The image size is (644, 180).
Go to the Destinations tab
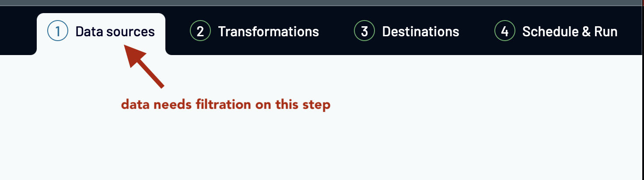coord(420,32)
